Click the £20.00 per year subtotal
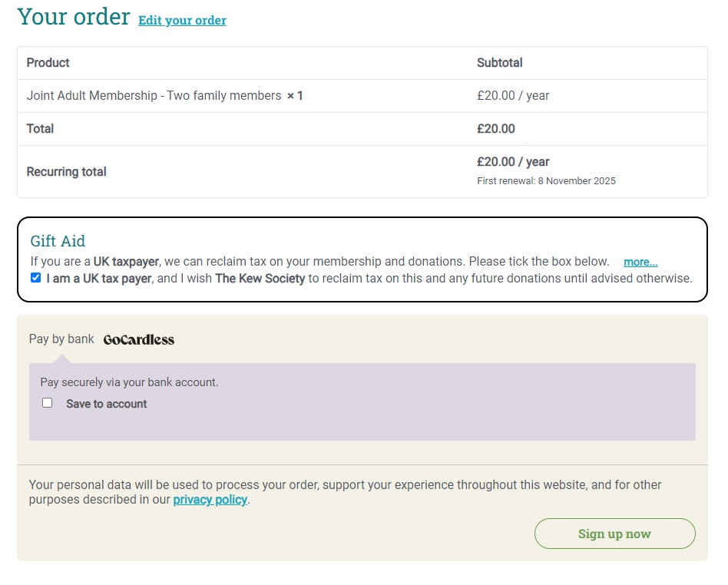 click(x=511, y=95)
